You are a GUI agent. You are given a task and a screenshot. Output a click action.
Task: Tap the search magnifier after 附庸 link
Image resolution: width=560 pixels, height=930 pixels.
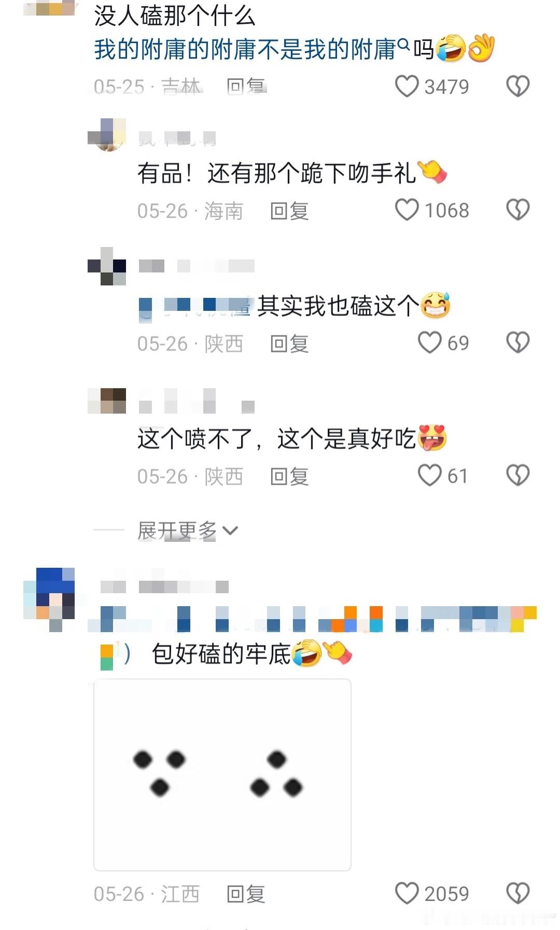coord(403,45)
